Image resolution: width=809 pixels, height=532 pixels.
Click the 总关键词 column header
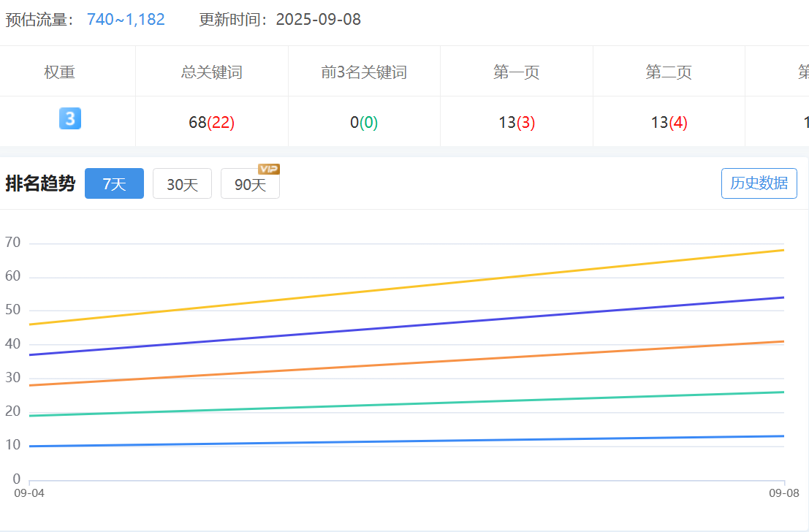point(211,72)
